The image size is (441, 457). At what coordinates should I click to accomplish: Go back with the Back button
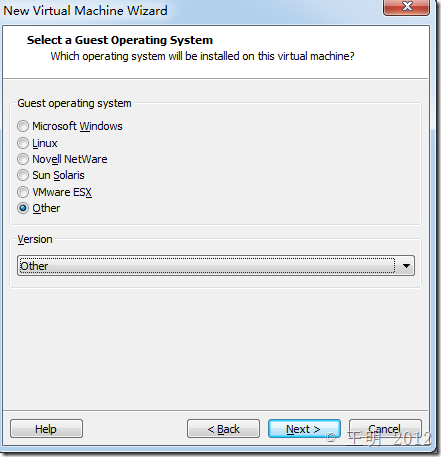click(x=223, y=429)
